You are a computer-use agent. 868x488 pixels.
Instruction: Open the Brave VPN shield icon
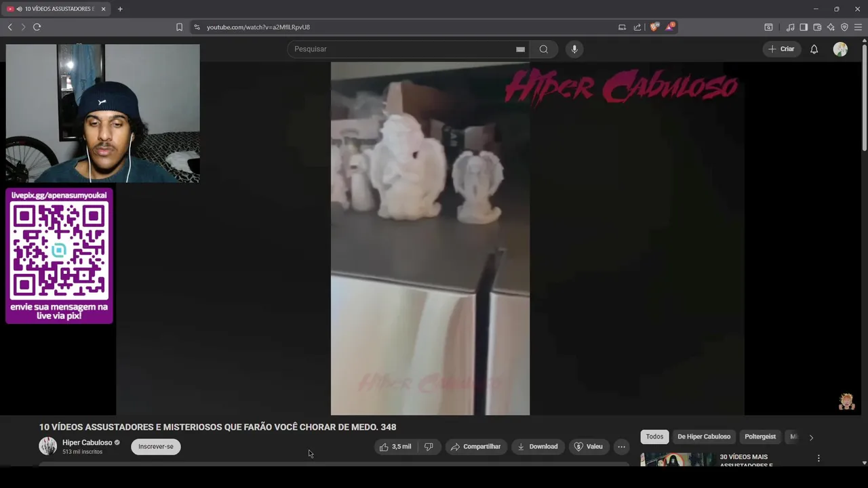coord(844,27)
